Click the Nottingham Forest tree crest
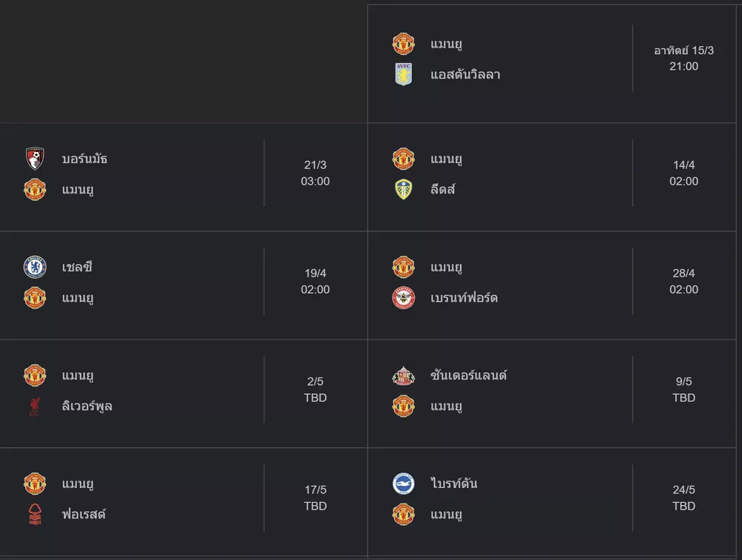The height and width of the screenshot is (560, 742). (35, 515)
